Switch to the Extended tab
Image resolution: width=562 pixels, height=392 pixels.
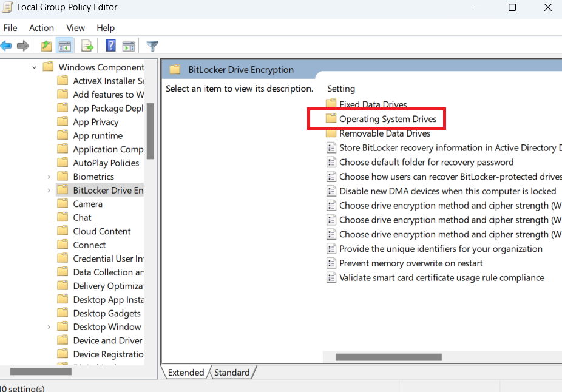[x=186, y=373]
